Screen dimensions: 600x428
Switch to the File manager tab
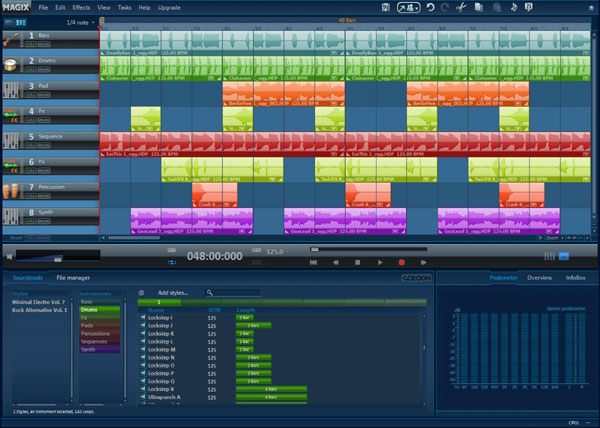point(73,278)
